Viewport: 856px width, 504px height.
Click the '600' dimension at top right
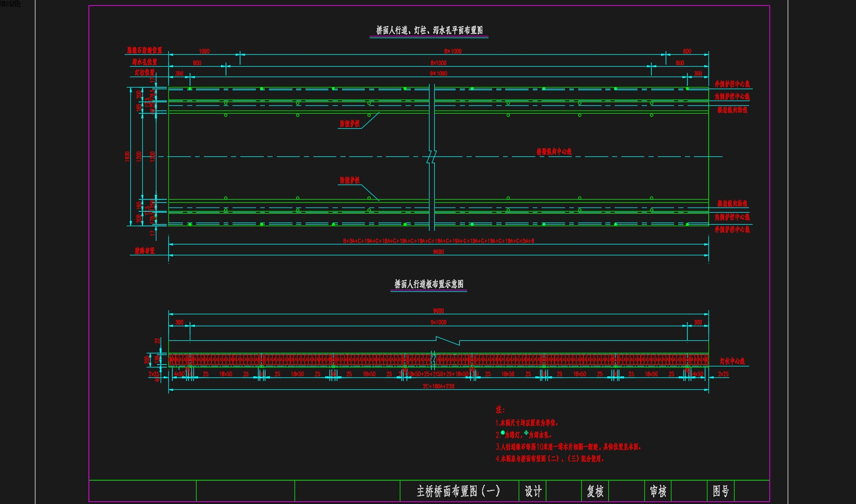pyautogui.click(x=687, y=51)
